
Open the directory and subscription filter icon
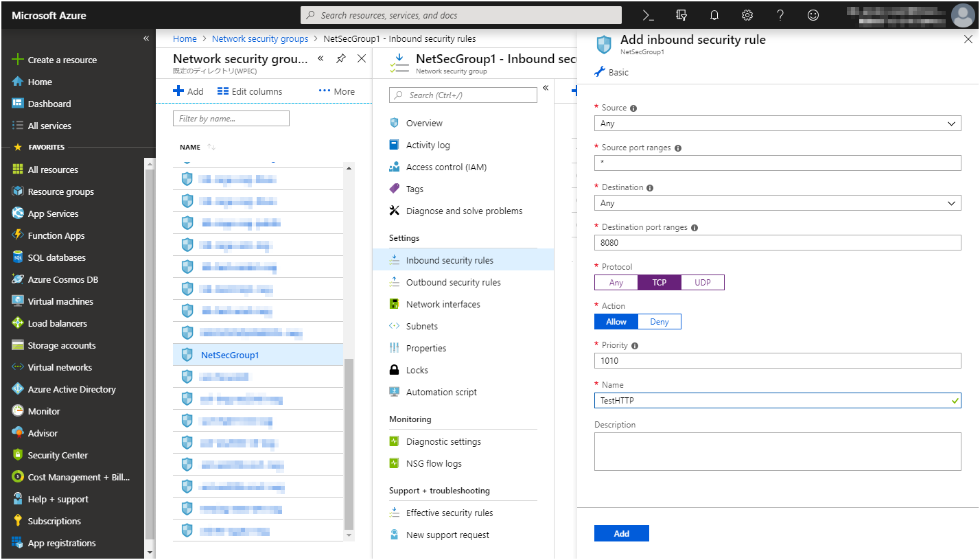coord(681,15)
